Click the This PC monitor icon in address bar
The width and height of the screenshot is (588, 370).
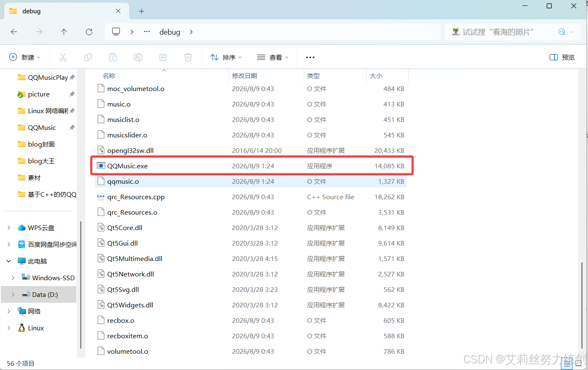(116, 32)
